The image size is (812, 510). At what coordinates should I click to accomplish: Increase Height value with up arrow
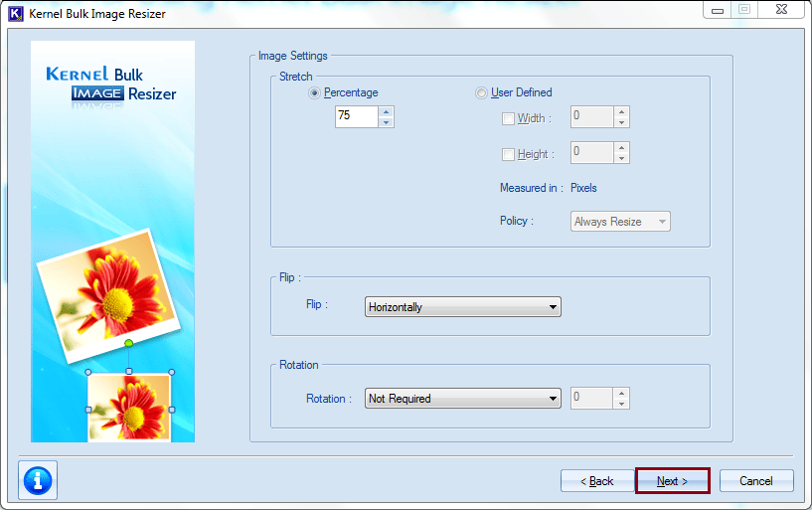coord(621,147)
